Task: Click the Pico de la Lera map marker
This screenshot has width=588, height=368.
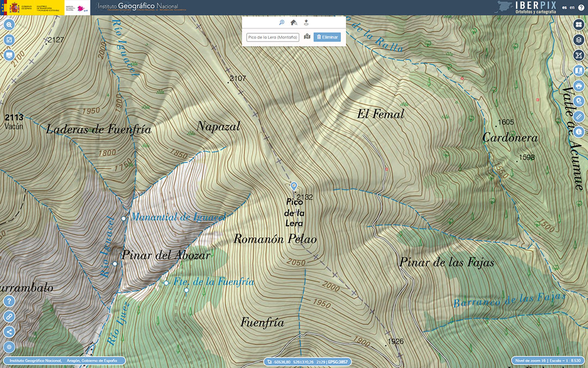Action: (x=294, y=186)
